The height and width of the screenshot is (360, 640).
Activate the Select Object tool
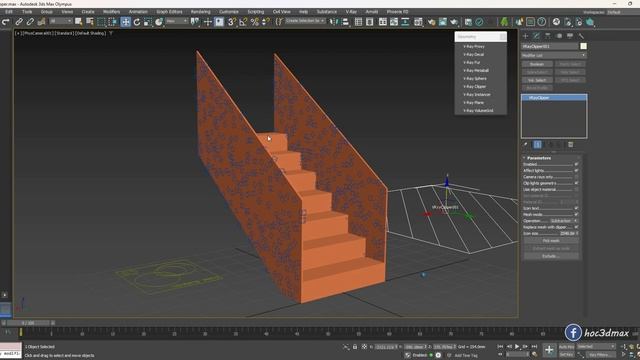(x=78, y=22)
